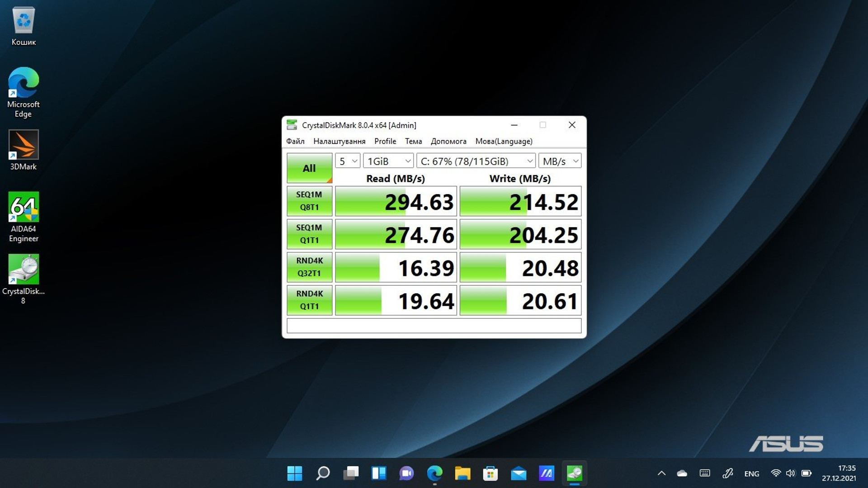Run the RND4K Q32T1 test
868x488 pixels.
click(x=309, y=267)
